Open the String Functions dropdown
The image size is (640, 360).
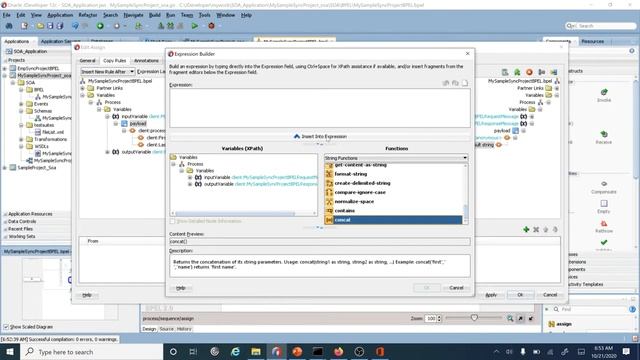tap(396, 158)
